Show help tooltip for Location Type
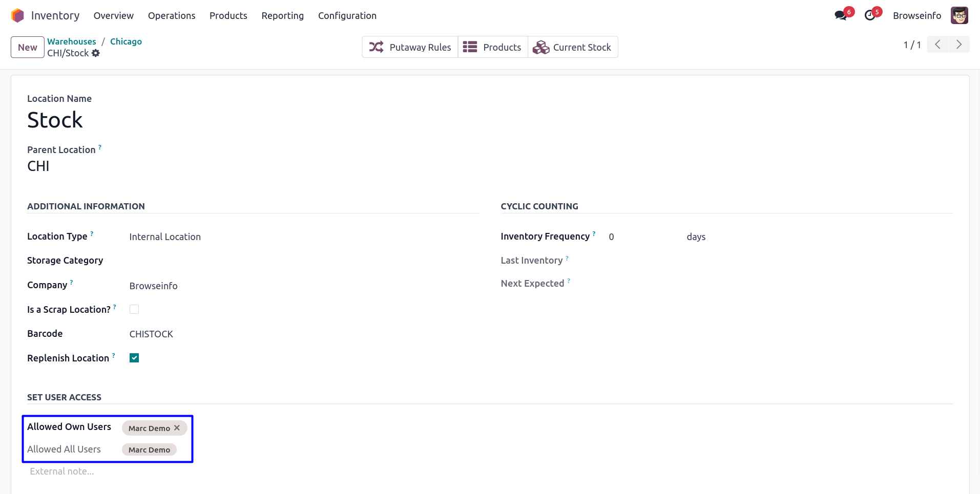The width and height of the screenshot is (980, 494). (x=92, y=233)
